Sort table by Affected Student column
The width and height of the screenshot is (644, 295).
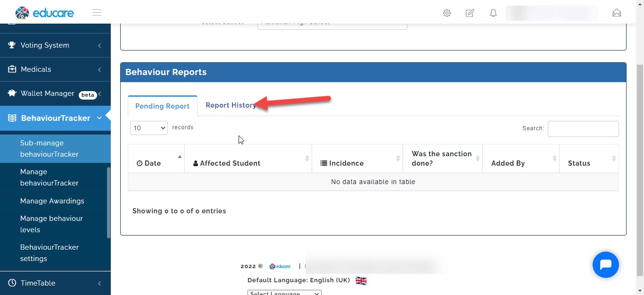[x=248, y=159]
